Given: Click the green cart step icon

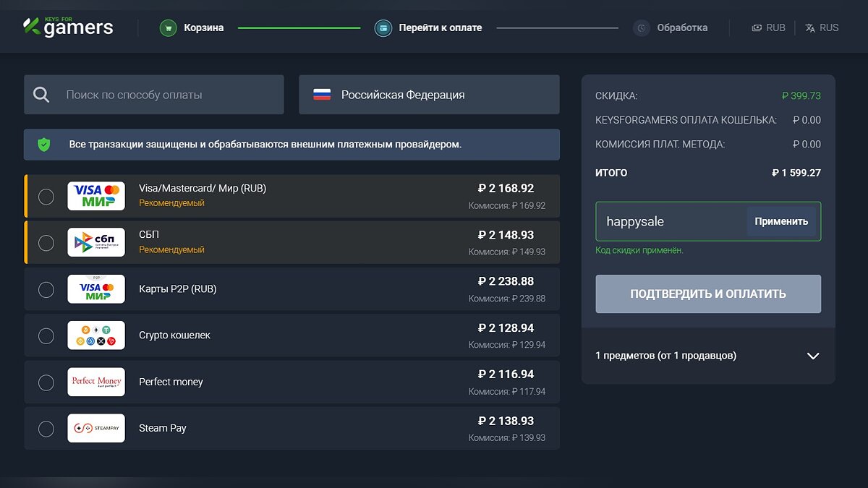Looking at the screenshot, I should pyautogui.click(x=169, y=28).
